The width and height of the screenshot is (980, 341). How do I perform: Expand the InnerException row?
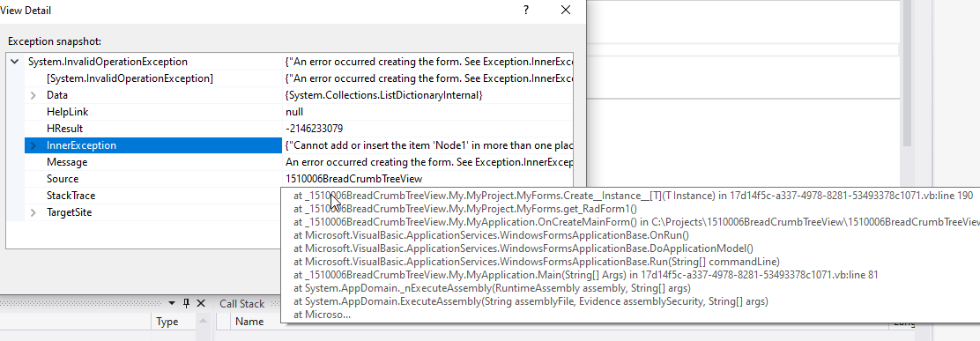click(33, 145)
